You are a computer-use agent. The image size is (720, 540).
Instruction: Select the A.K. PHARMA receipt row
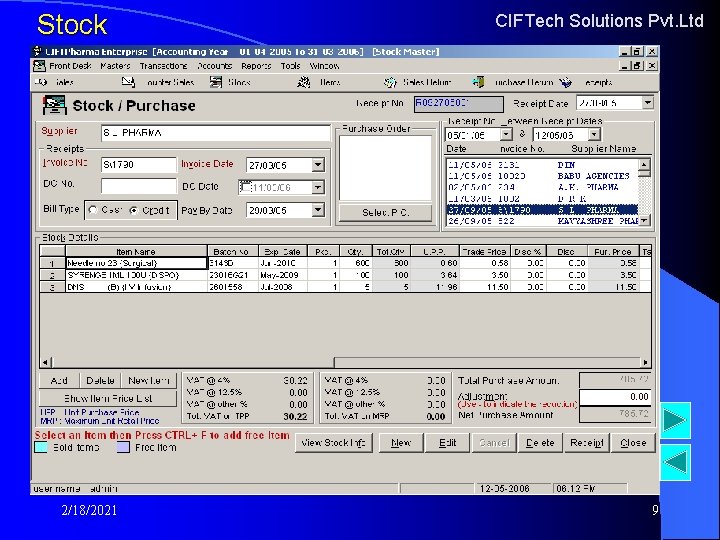click(542, 187)
